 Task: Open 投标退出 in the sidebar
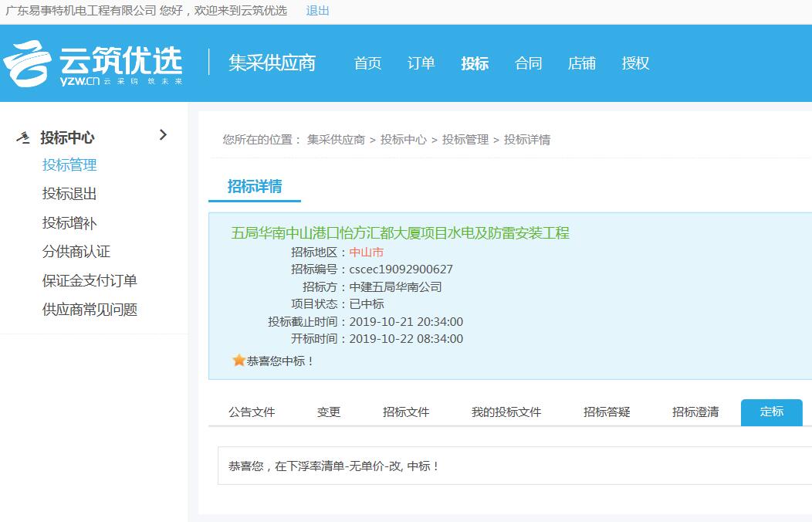(69, 194)
